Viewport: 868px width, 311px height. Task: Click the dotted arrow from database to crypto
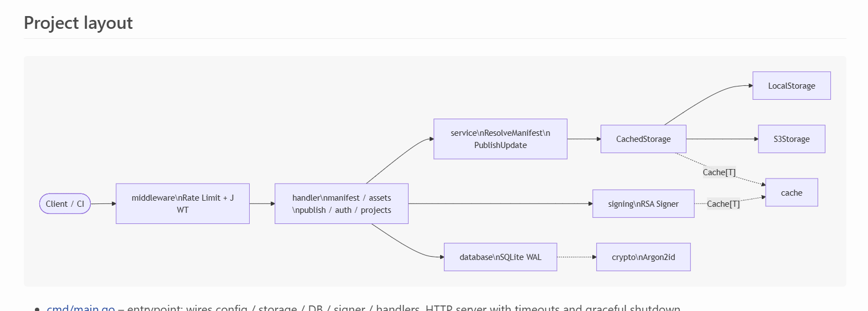576,257
